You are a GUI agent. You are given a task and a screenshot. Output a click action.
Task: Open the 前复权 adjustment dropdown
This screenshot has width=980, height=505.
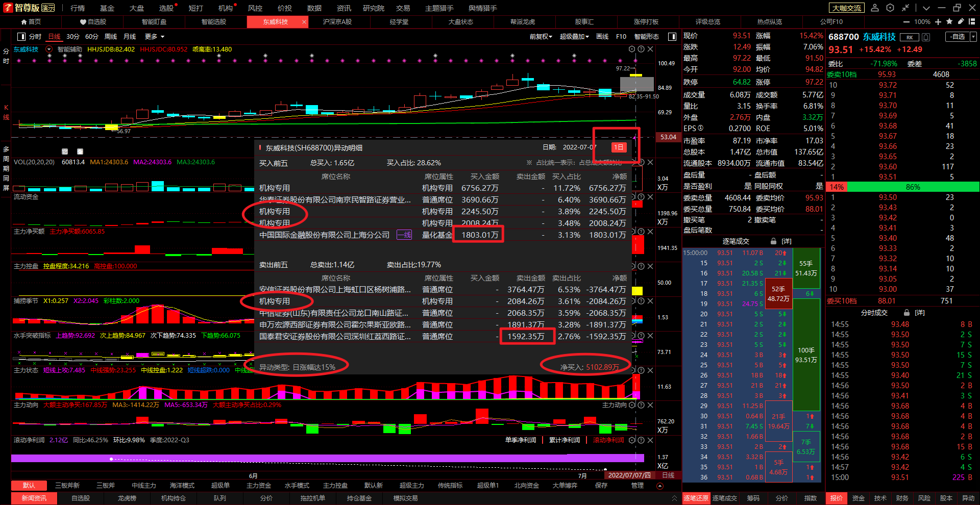[x=541, y=37]
